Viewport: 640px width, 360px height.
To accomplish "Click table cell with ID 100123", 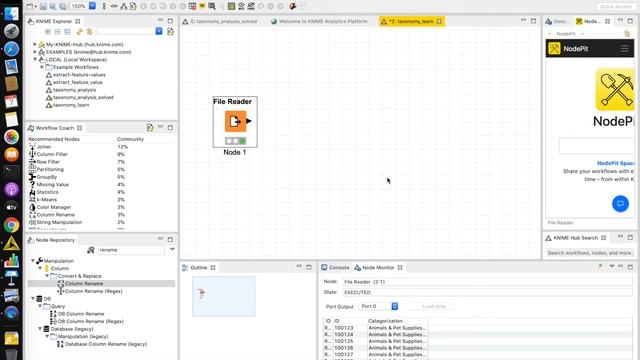I will 344,328.
